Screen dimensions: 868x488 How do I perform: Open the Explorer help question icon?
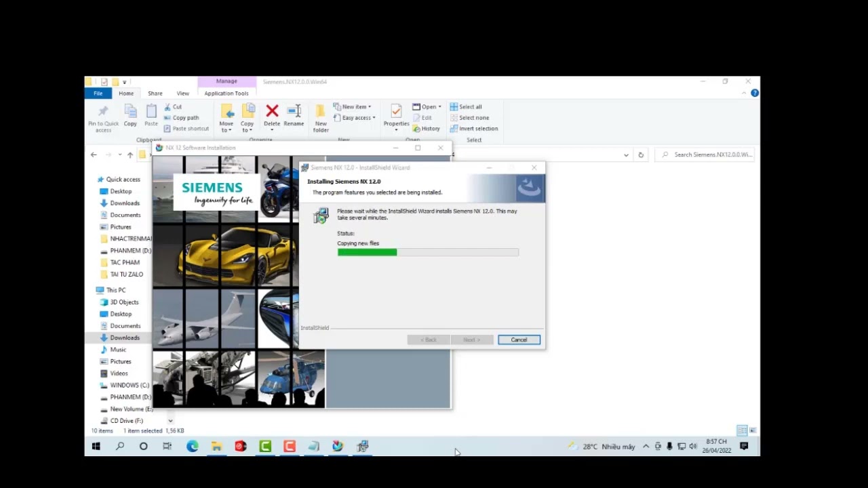coord(755,93)
